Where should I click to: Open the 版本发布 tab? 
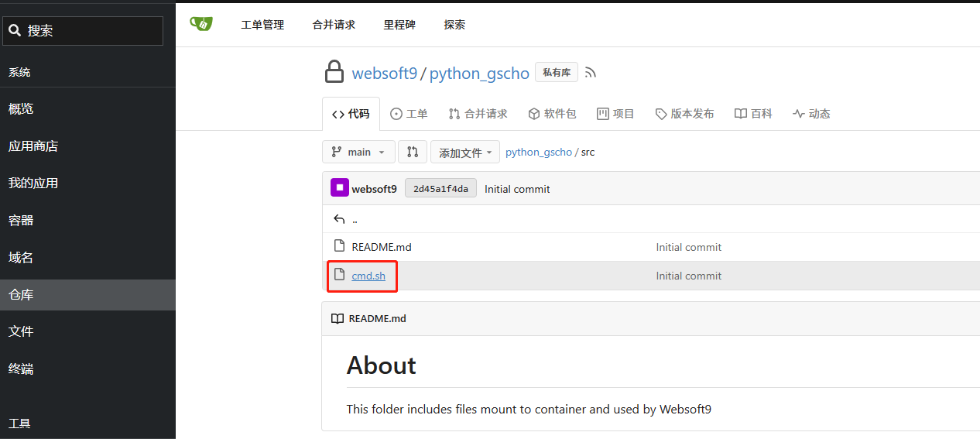(x=684, y=114)
